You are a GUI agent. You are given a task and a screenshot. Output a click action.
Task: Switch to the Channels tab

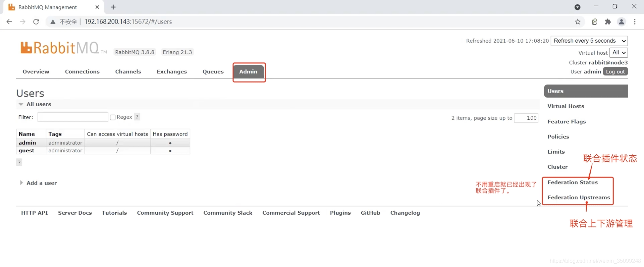(128, 71)
